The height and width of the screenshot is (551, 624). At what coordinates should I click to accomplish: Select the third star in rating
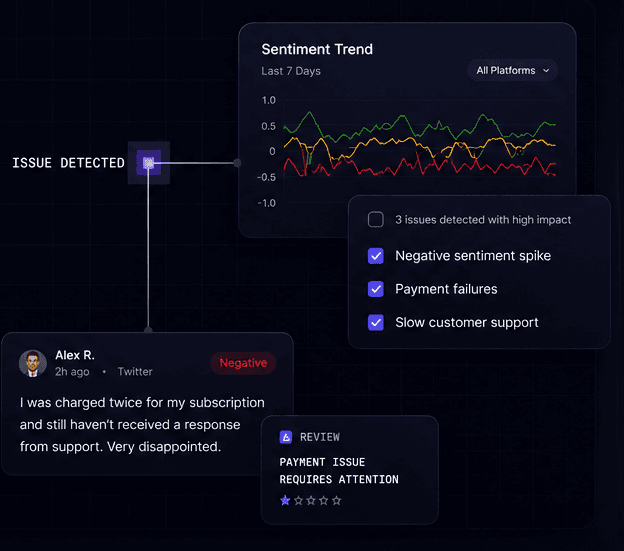pyautogui.click(x=311, y=500)
